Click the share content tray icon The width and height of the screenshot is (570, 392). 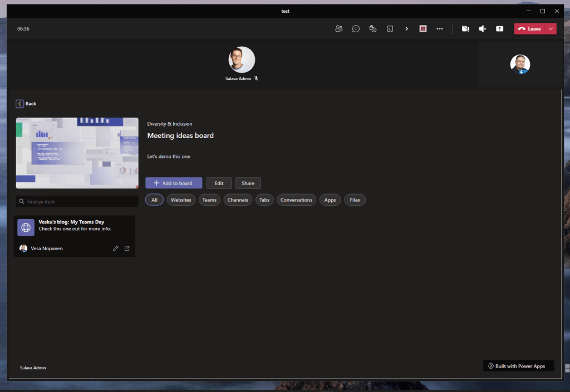tap(499, 29)
